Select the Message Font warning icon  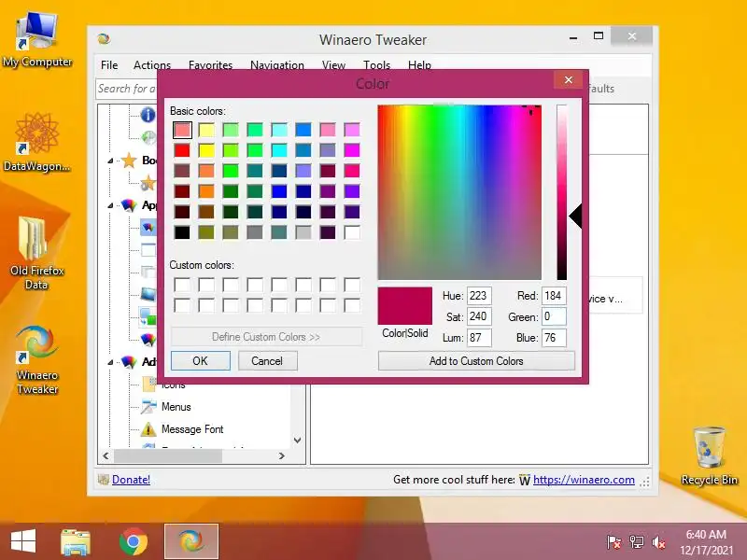pyautogui.click(x=148, y=429)
